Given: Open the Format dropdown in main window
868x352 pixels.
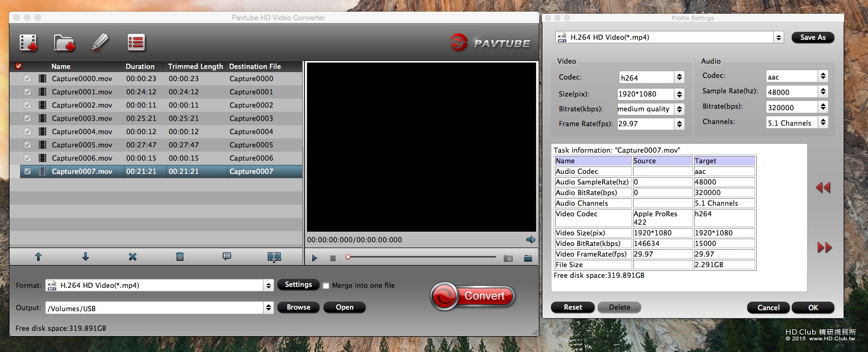Looking at the screenshot, I should click(x=268, y=285).
